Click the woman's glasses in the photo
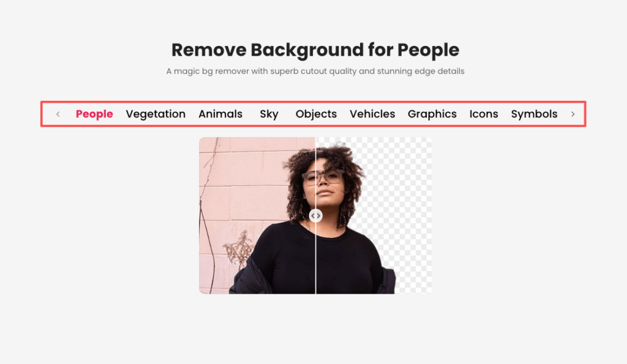The image size is (627, 364). point(322,177)
